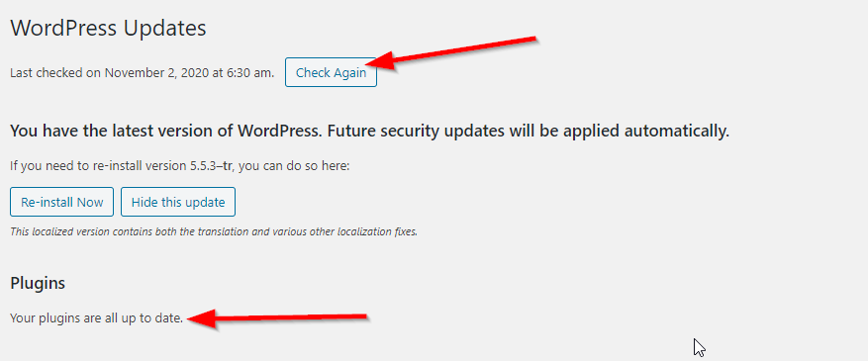The height and width of the screenshot is (361, 868).
Task: Click the red arrow pointing at Check Again
Action: tap(456, 53)
